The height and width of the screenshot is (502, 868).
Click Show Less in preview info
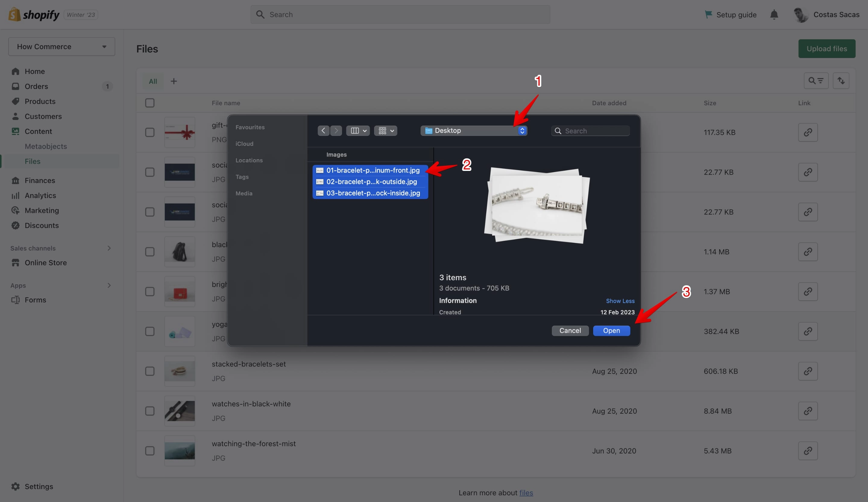point(620,301)
